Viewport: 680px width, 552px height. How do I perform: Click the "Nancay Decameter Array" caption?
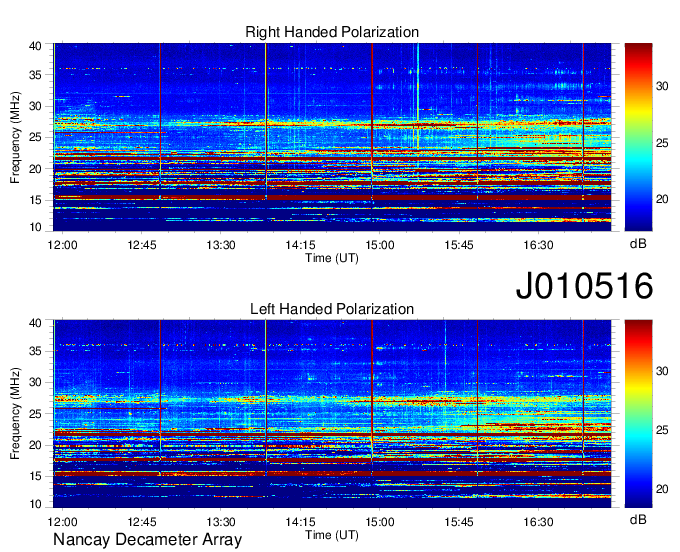coord(147,540)
